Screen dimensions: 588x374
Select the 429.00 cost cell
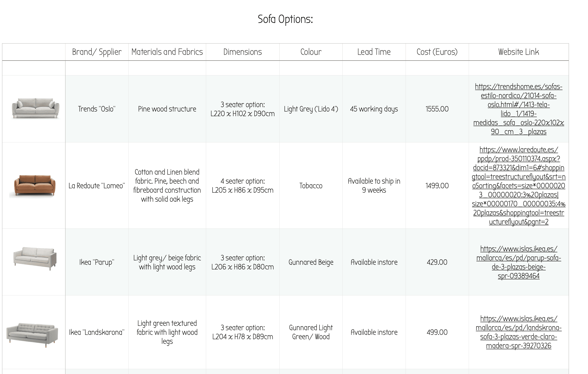(437, 262)
